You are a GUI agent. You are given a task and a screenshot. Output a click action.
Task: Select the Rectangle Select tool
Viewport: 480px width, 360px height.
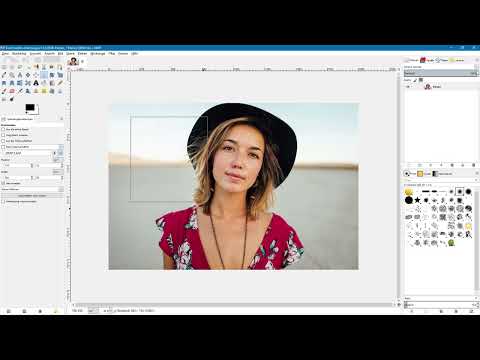pyautogui.click(x=4, y=67)
